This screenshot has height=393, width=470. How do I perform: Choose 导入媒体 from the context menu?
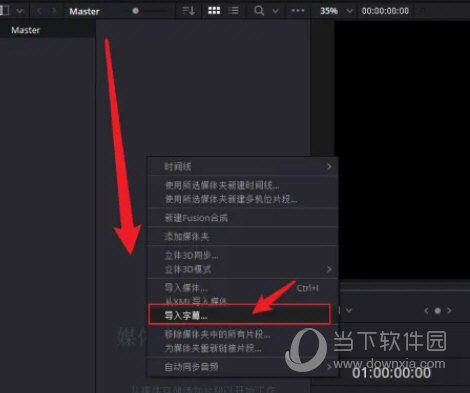tap(243, 288)
